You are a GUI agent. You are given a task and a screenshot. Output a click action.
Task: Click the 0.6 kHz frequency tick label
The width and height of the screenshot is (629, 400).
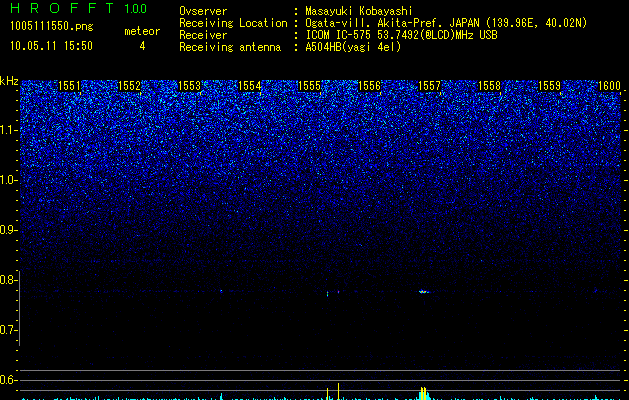[8, 380]
